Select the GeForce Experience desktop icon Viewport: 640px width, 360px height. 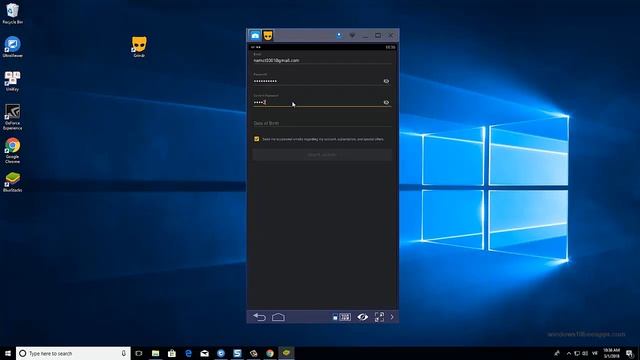tap(13, 117)
